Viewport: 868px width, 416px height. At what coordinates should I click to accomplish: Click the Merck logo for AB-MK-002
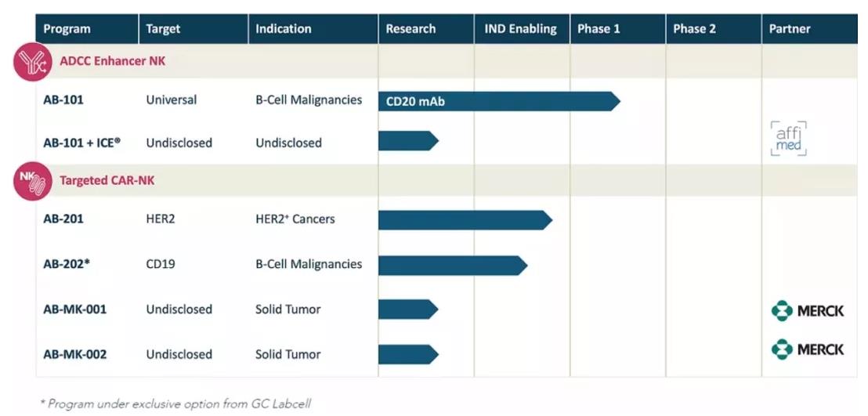click(808, 349)
